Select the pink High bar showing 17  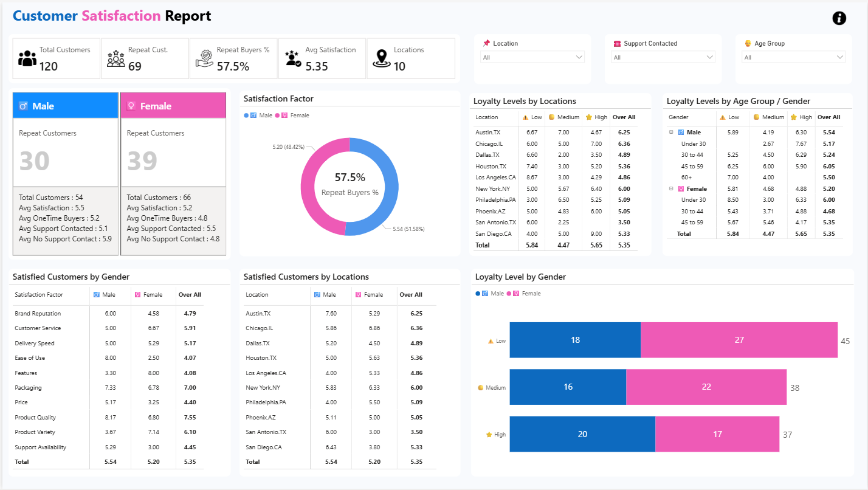coord(717,434)
